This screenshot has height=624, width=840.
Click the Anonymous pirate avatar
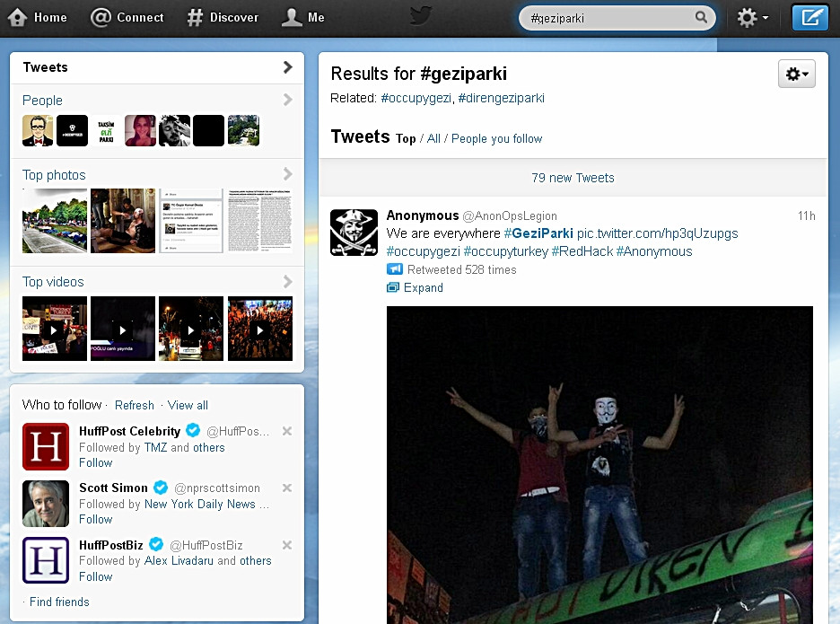click(x=354, y=233)
